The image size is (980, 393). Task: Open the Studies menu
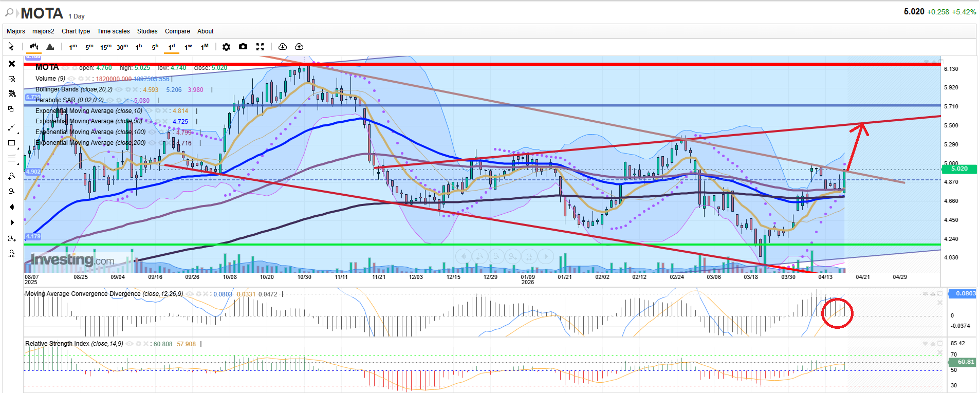[x=147, y=31]
